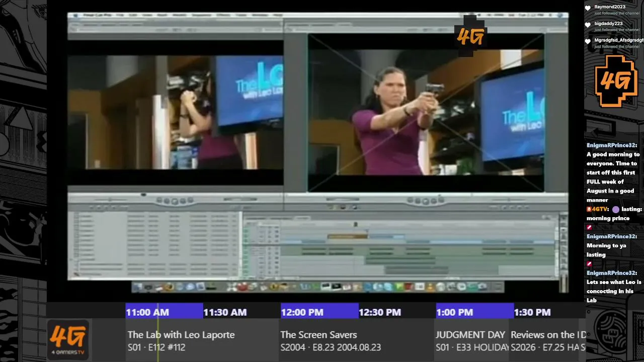Viewport: 644px width, 362px height.
Task: Play the clip in the Viewer window
Action: pos(175,201)
